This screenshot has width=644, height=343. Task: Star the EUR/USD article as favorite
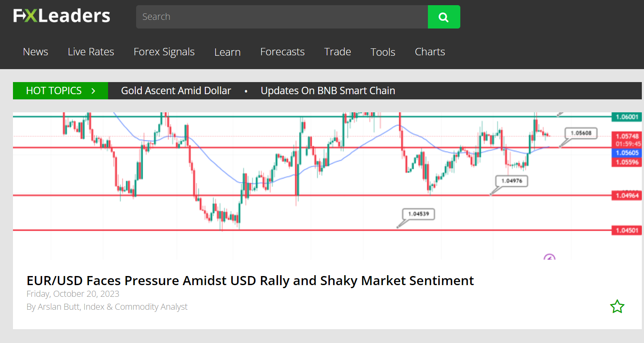[617, 306]
